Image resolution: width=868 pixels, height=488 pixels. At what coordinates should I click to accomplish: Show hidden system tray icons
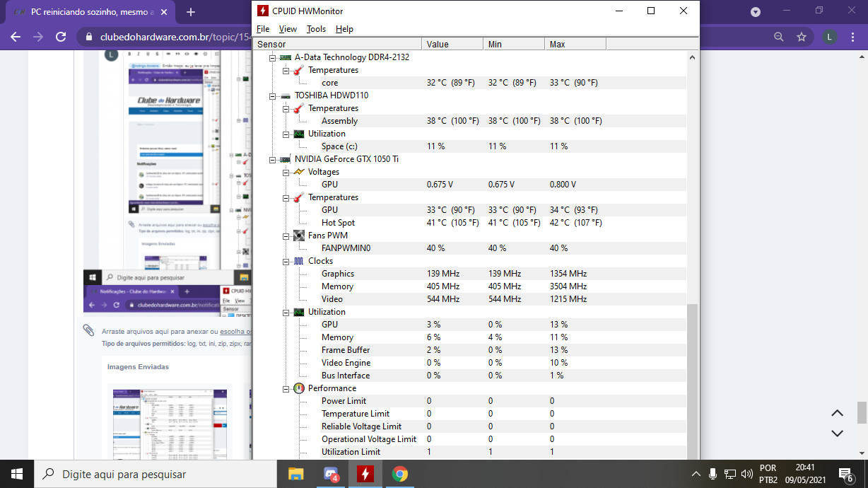(696, 474)
